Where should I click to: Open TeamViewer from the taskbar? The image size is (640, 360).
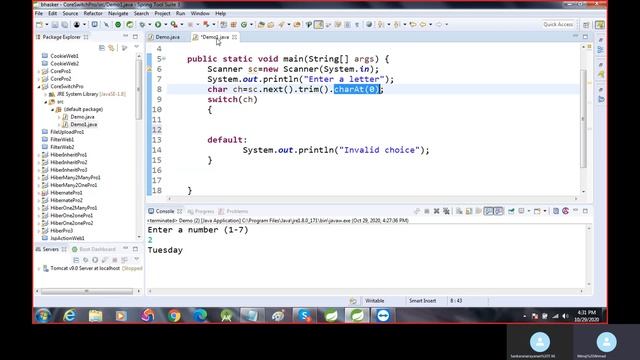pos(383,316)
